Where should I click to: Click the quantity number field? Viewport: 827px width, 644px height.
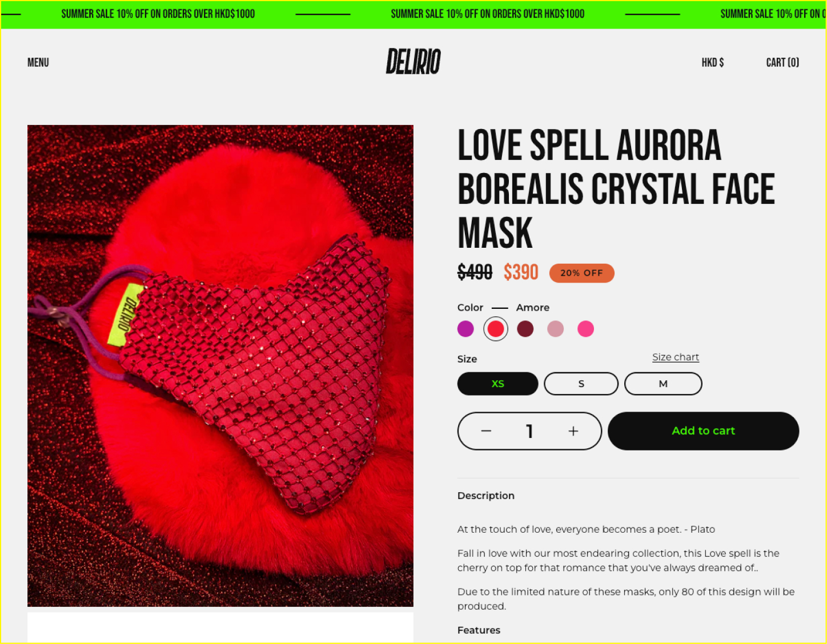coord(529,431)
